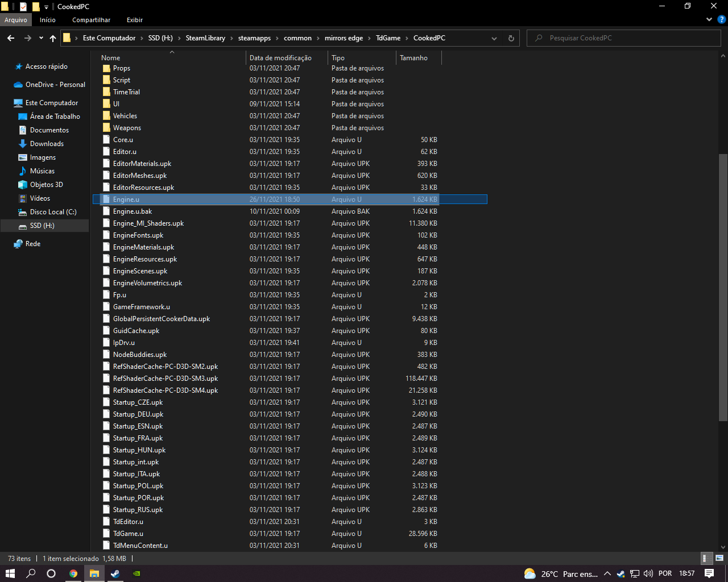This screenshot has height=582, width=728.
Task: Launch Google Chrome from taskbar
Action: tap(73, 573)
